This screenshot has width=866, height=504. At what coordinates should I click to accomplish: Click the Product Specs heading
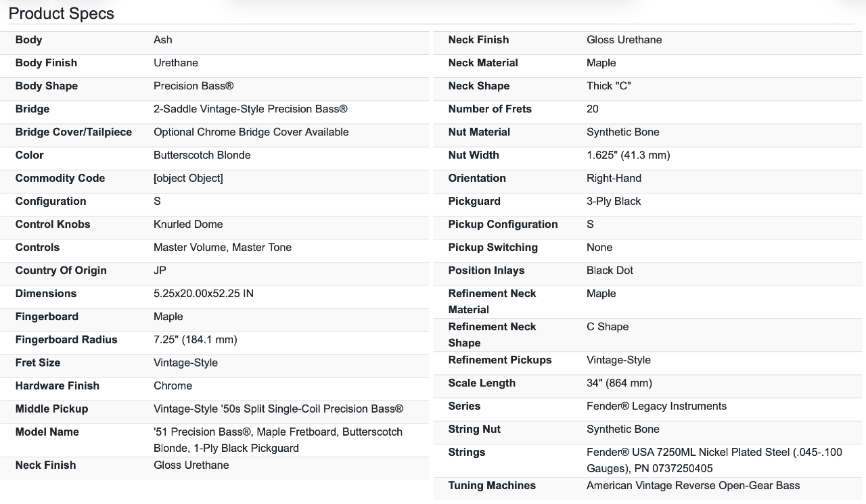point(61,14)
